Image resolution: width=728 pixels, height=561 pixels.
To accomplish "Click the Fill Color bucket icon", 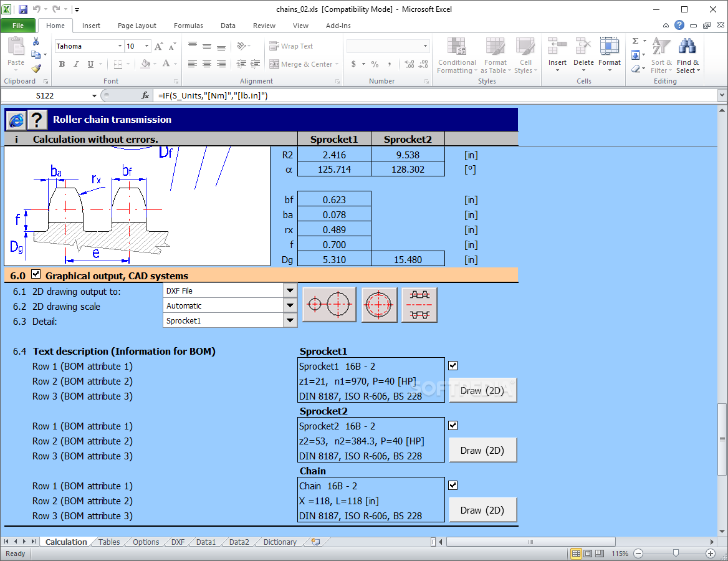I will coord(145,64).
